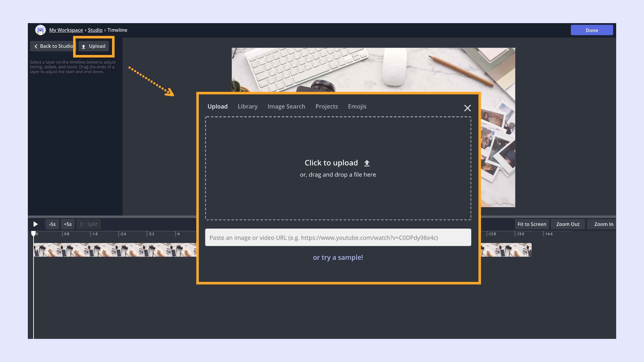Click the playhead marker on timeline ruler

[34, 233]
